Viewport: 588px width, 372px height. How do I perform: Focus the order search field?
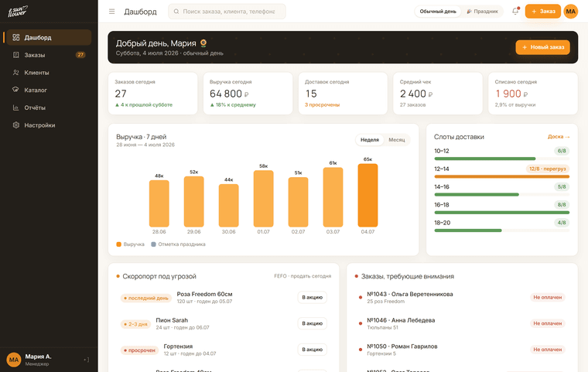click(x=227, y=12)
